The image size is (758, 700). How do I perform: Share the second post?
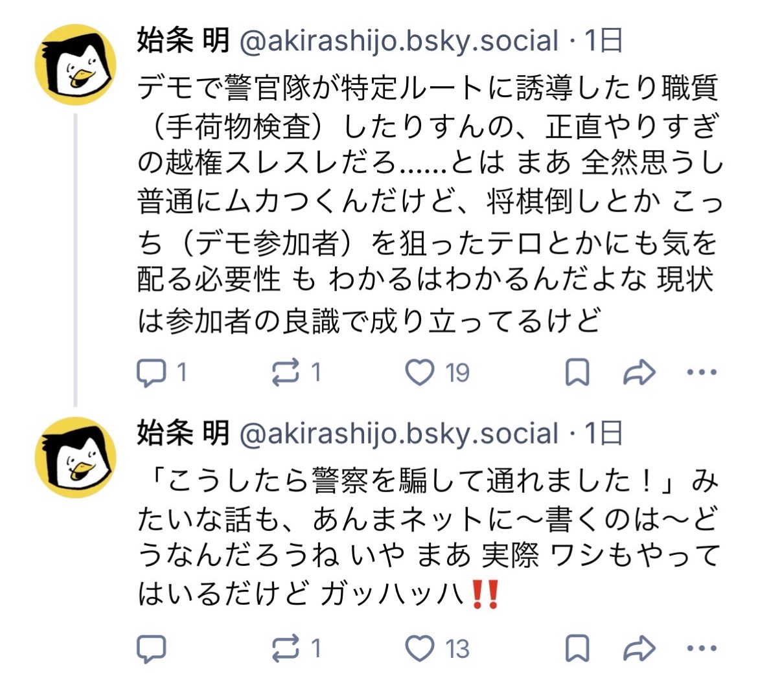(x=639, y=648)
